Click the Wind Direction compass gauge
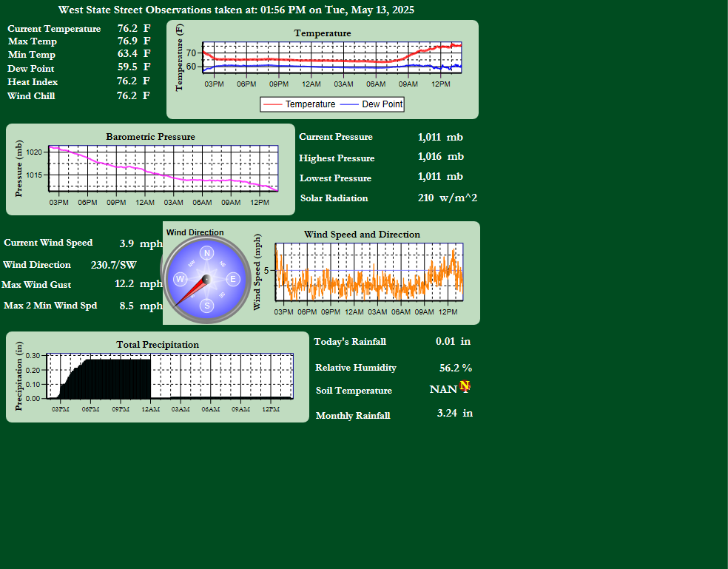This screenshot has width=728, height=569. [206, 279]
